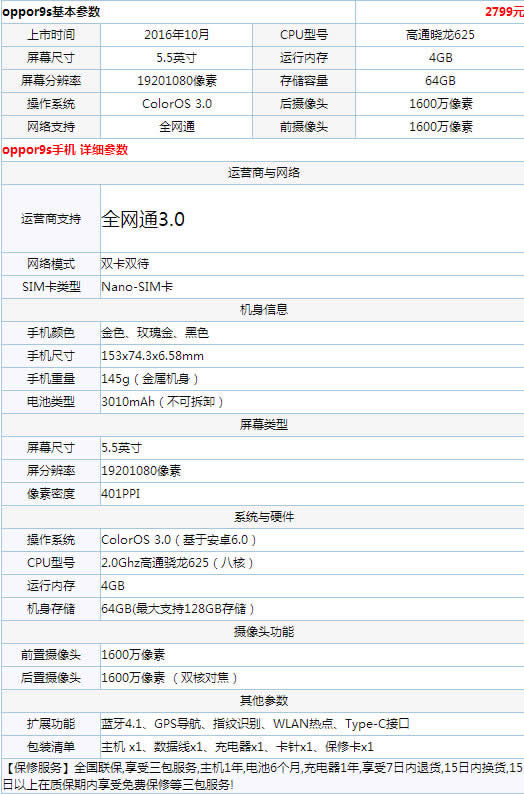Click the "机身信息" section header
The height and width of the screenshot is (794, 524).
[x=263, y=310]
